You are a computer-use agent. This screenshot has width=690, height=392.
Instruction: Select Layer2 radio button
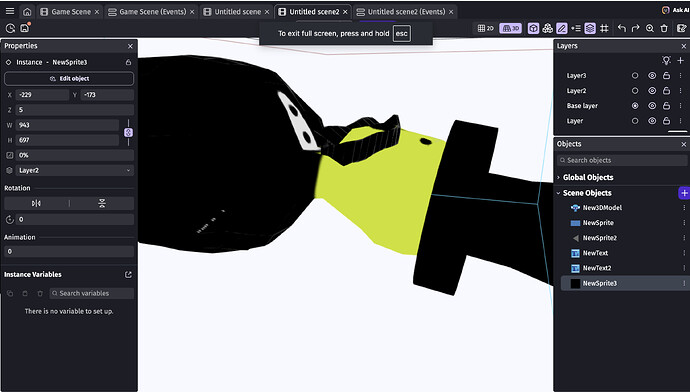point(635,91)
